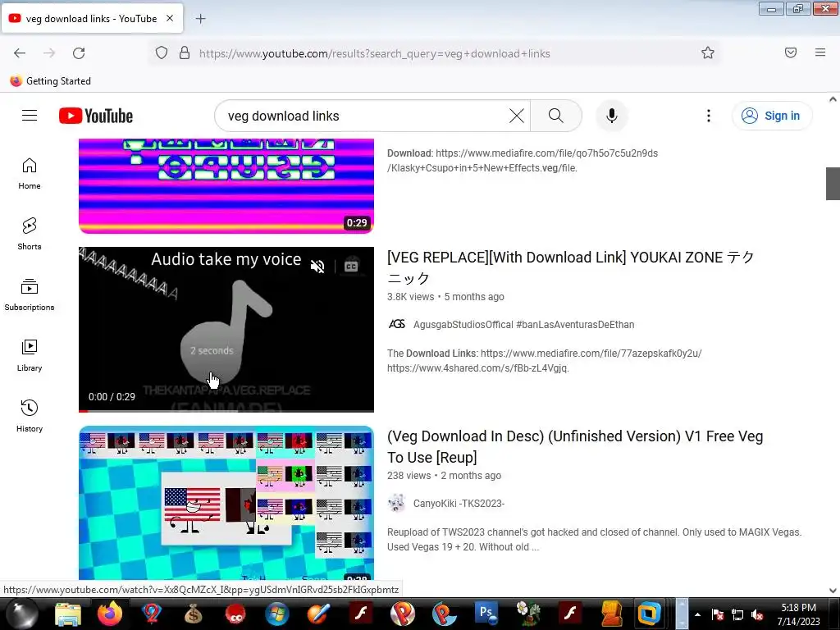This screenshot has height=630, width=840.
Task: Bookmark this page with the star
Action: (708, 53)
